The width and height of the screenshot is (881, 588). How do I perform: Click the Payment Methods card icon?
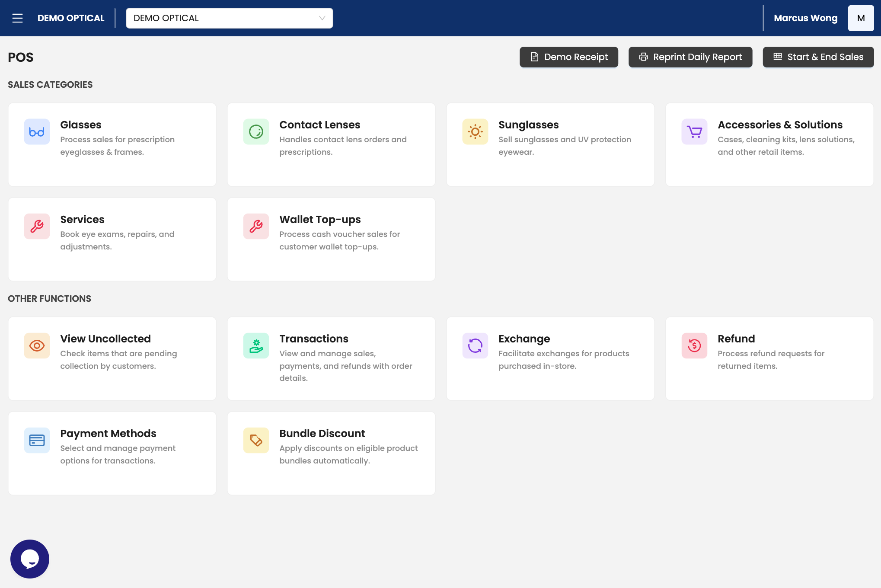pyautogui.click(x=37, y=440)
